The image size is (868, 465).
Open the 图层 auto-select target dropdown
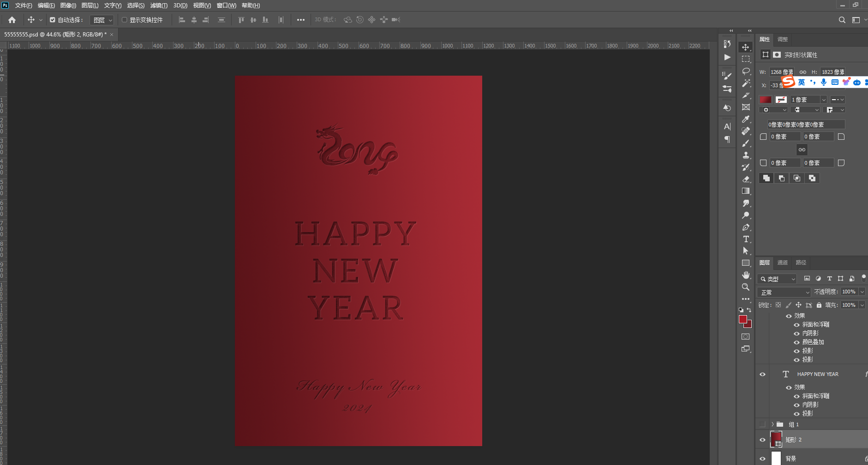pyautogui.click(x=102, y=20)
